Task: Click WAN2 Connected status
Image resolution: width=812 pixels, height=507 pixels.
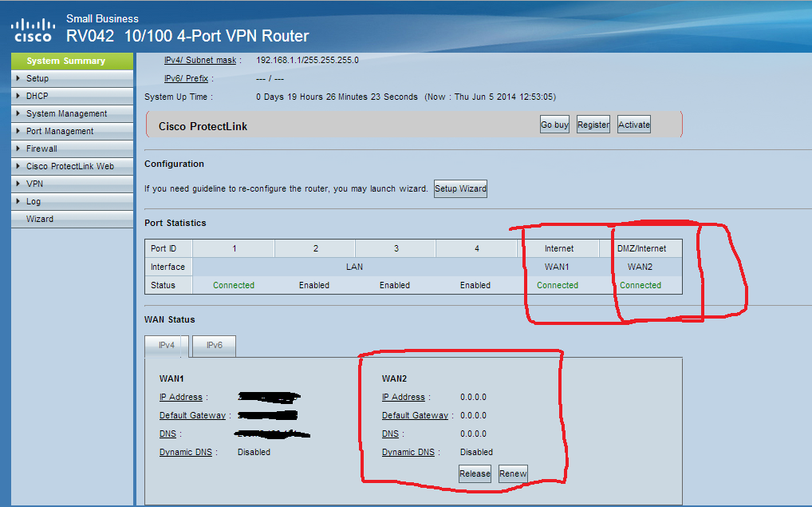Action: coord(641,286)
